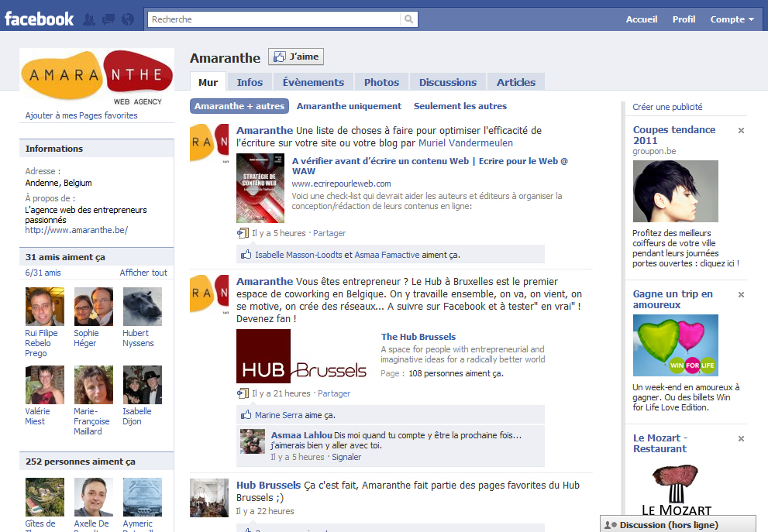Click thumbs-up icon beside Marine Serra
The image size is (768, 532).
coord(246,414)
